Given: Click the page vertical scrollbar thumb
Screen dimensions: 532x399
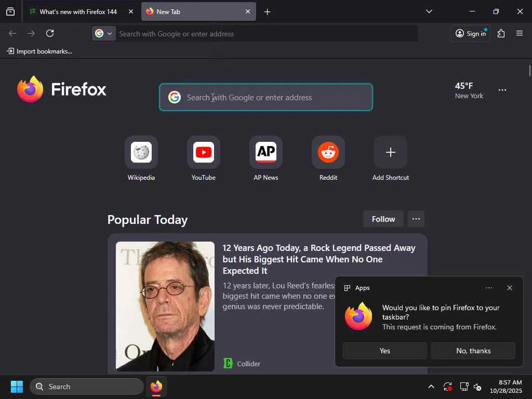Looking at the screenshot, I should coord(529,71).
